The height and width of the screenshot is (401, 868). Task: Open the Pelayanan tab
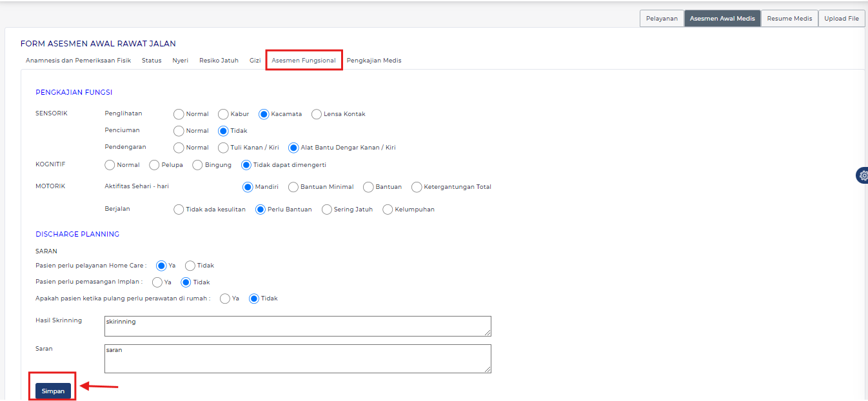coord(662,19)
